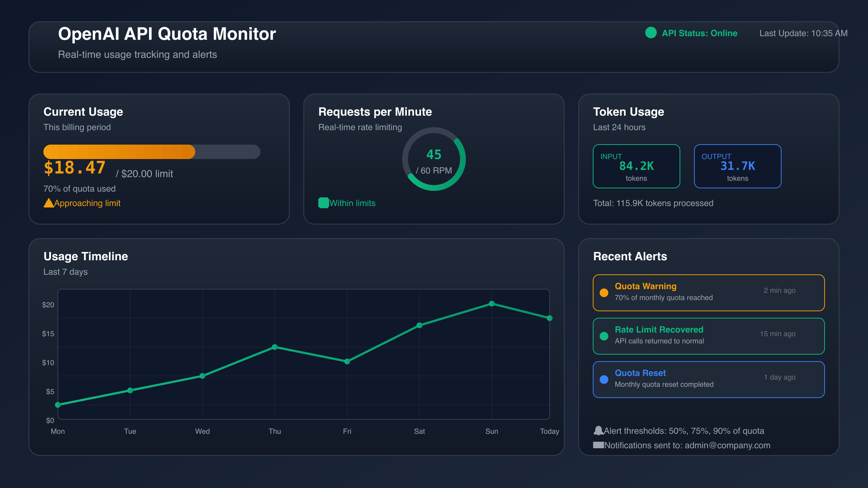
Task: Select the INPUT 84.2K tokens box
Action: click(x=637, y=166)
